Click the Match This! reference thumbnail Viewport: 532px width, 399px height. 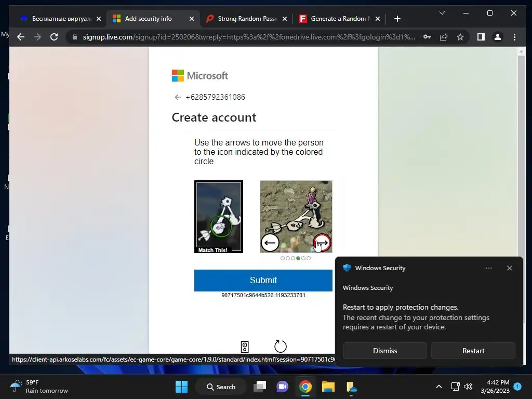[219, 217]
